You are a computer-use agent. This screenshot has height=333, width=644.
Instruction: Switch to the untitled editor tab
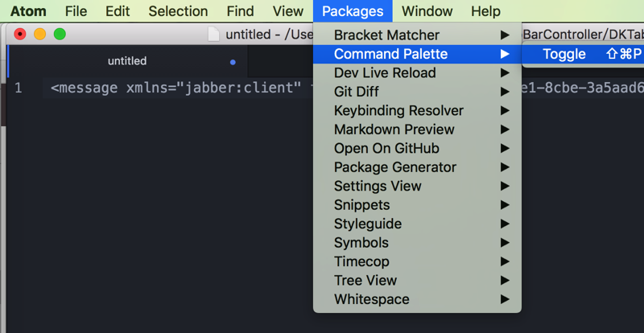coord(127,62)
